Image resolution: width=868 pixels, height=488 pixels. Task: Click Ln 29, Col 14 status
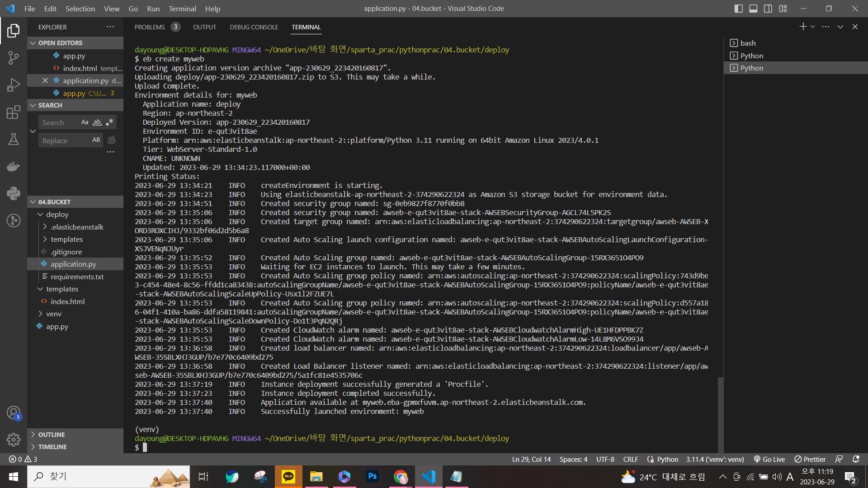[x=531, y=459]
